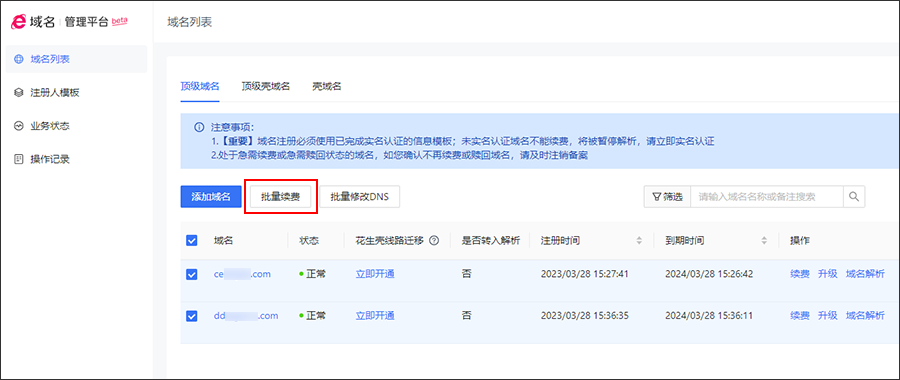Click the 域名 column header

pyautogui.click(x=223, y=241)
